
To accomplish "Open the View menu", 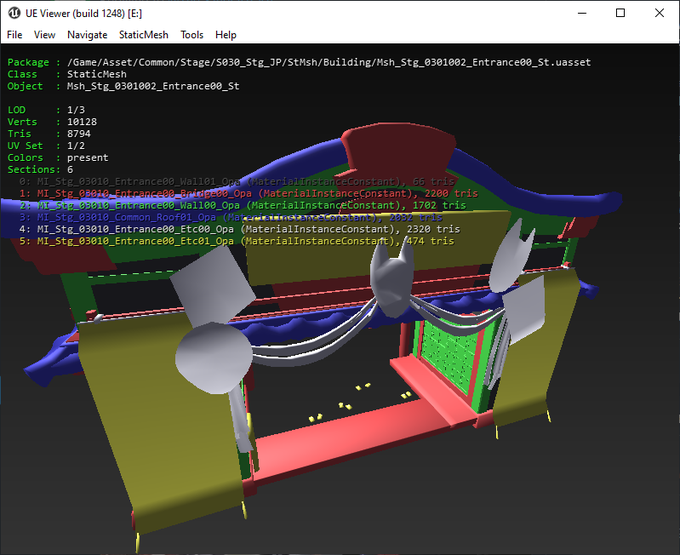I will [x=45, y=35].
